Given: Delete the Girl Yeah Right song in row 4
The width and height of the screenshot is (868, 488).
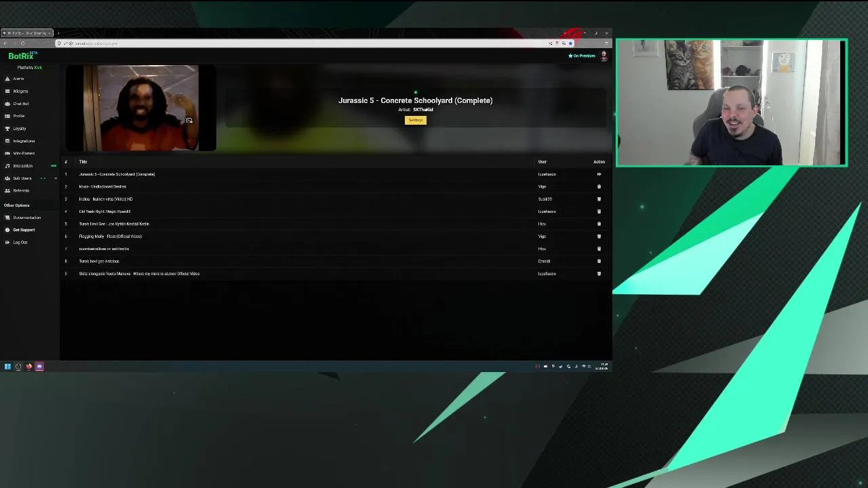Looking at the screenshot, I should point(599,211).
